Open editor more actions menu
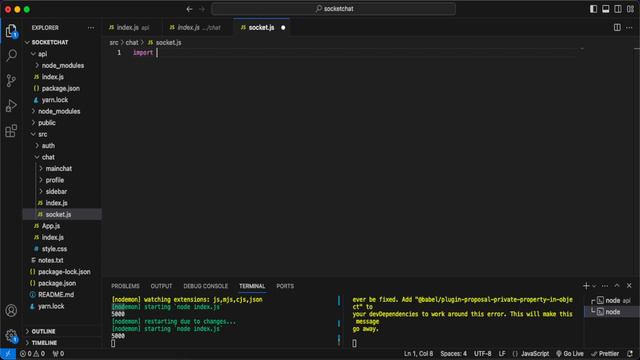Image resolution: width=640 pixels, height=360 pixels. 629,27
